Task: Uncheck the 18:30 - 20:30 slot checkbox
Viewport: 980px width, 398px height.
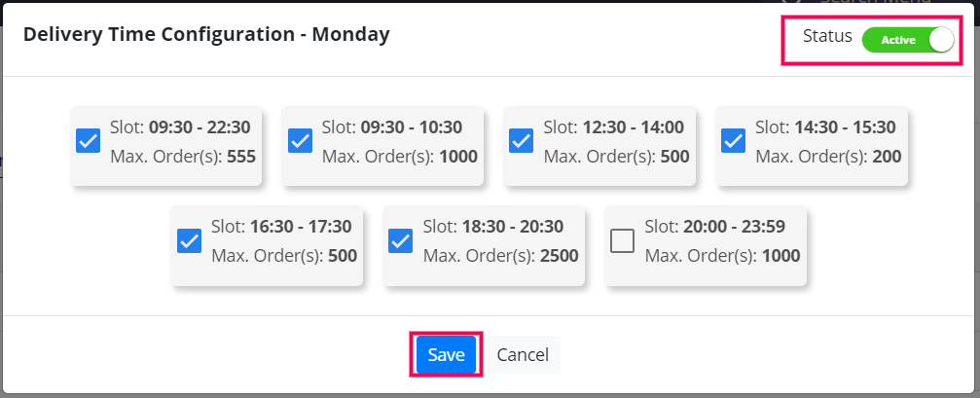Action: tap(400, 241)
